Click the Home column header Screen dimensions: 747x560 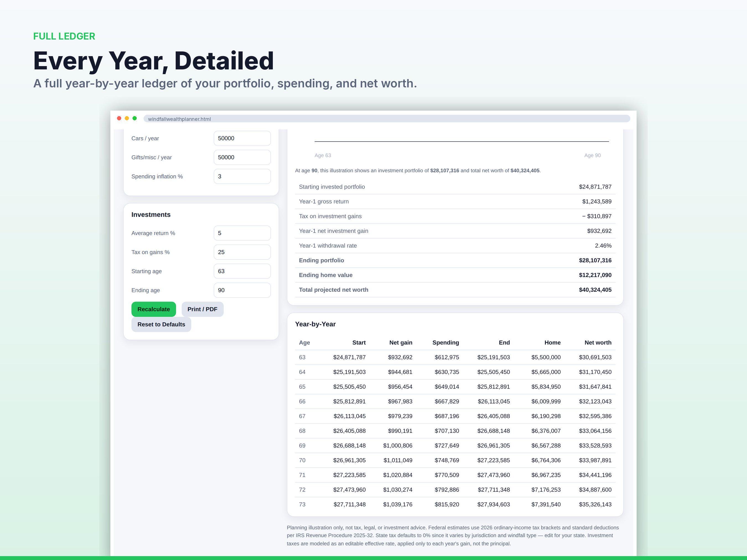tap(553, 343)
